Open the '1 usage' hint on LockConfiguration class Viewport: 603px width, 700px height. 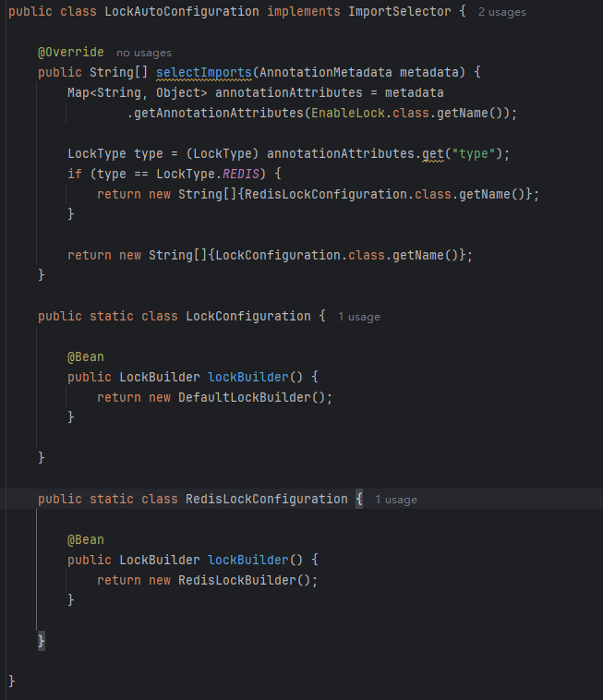359,317
